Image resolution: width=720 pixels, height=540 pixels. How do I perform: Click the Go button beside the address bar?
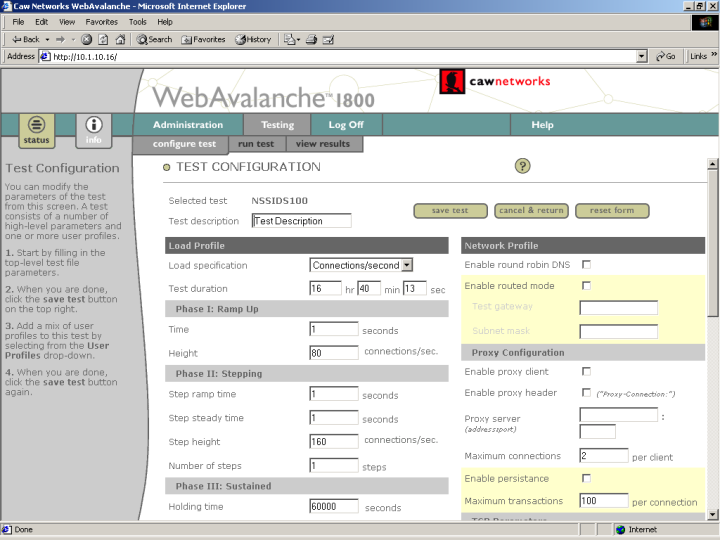tap(666, 56)
